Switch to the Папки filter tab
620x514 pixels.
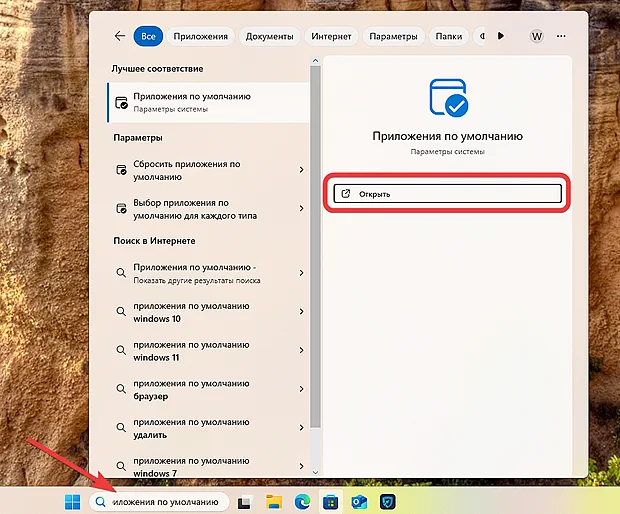click(x=449, y=36)
